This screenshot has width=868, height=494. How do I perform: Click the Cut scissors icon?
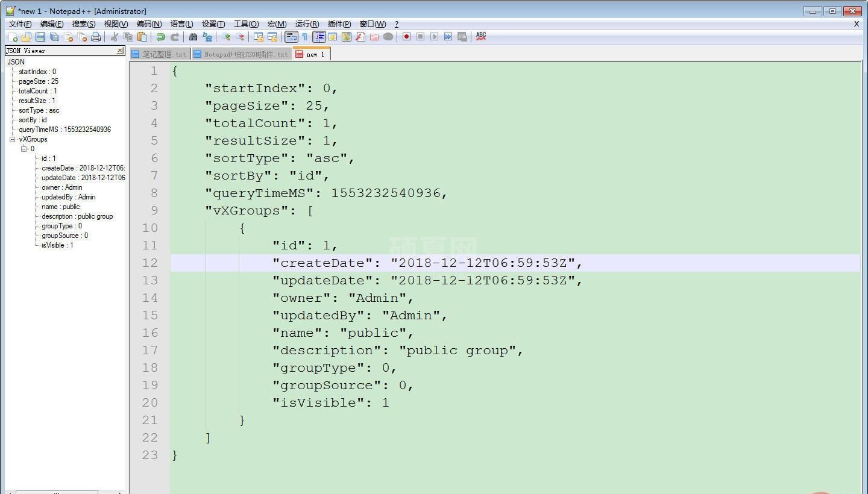(115, 37)
